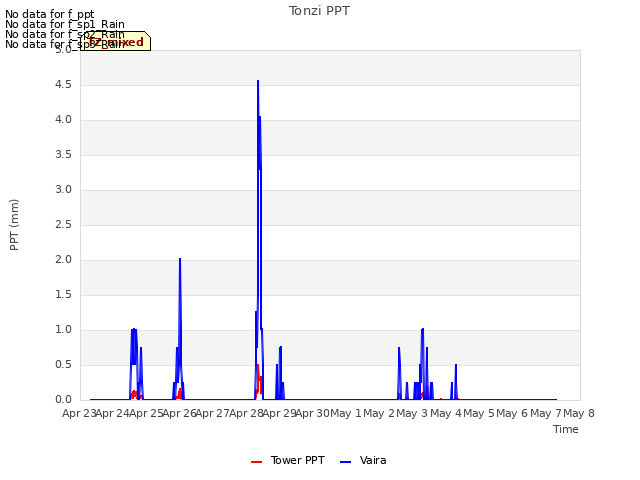Screen dimensions: 640x480
Task: Click the Apr 30 x-axis tick label
Action: coord(313,413)
